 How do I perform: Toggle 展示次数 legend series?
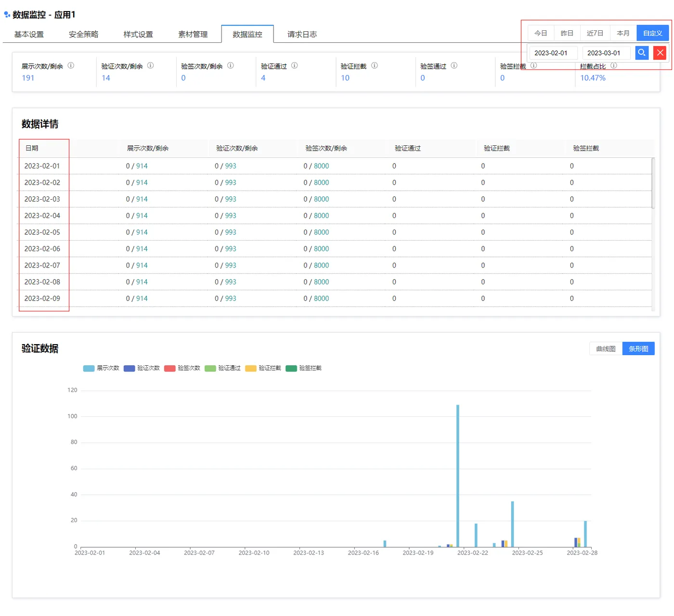(x=101, y=368)
